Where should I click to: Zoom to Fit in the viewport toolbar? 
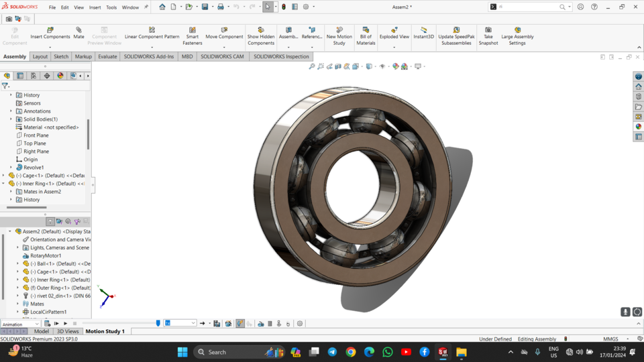tap(312, 66)
